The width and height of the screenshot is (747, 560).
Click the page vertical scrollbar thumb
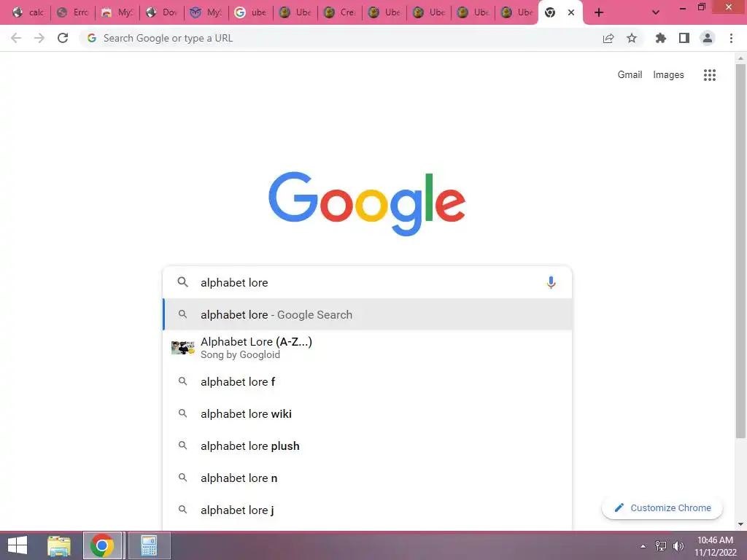tap(740, 250)
